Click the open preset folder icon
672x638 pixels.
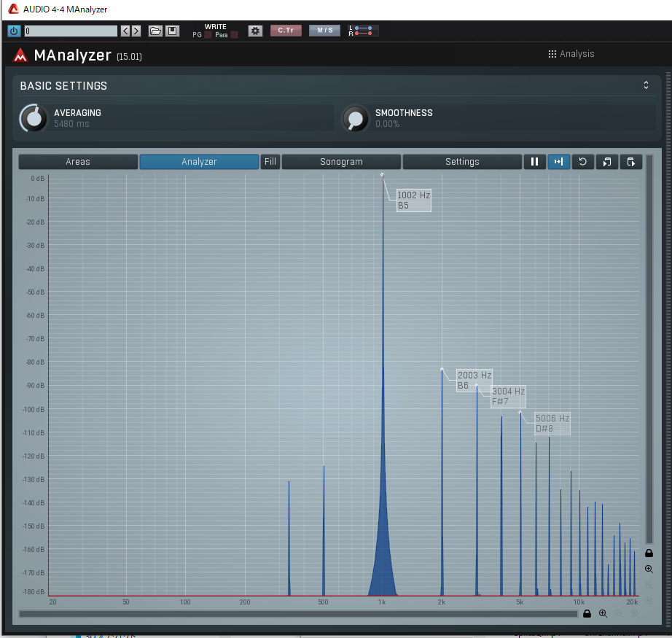coord(155,31)
